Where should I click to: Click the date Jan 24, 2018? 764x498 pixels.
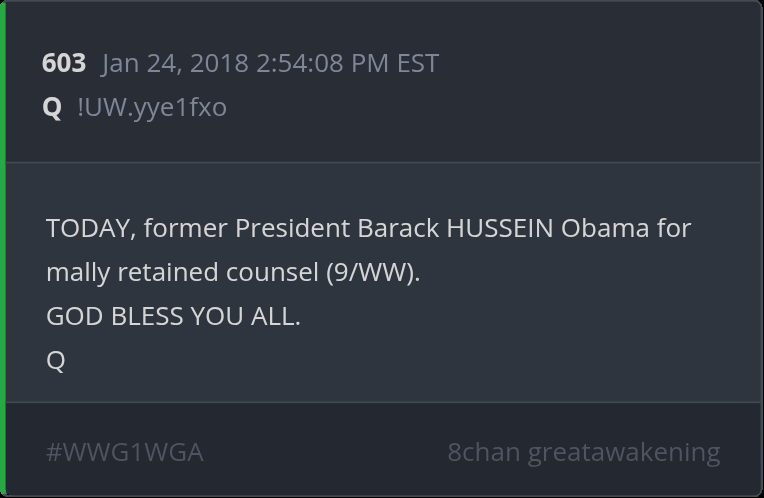tap(175, 63)
